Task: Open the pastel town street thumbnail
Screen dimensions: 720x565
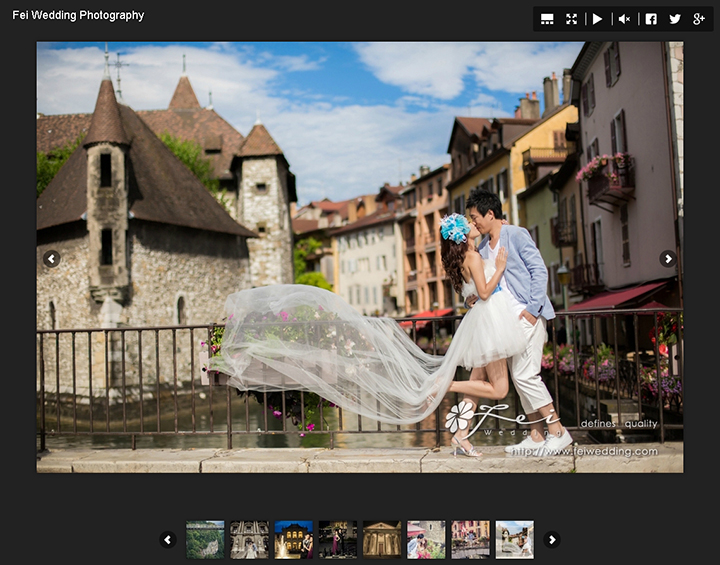Action: click(x=470, y=539)
